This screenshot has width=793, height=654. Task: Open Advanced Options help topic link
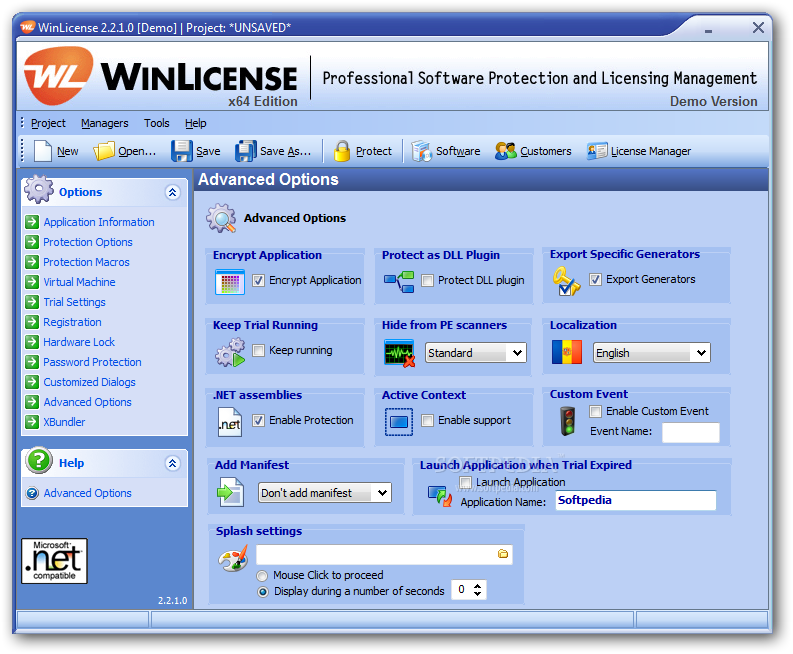click(87, 493)
